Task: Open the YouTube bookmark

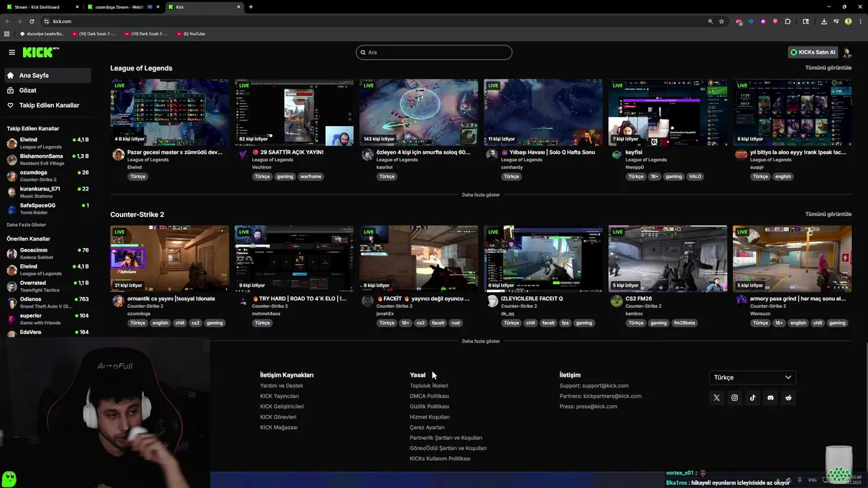Action: 191,33
